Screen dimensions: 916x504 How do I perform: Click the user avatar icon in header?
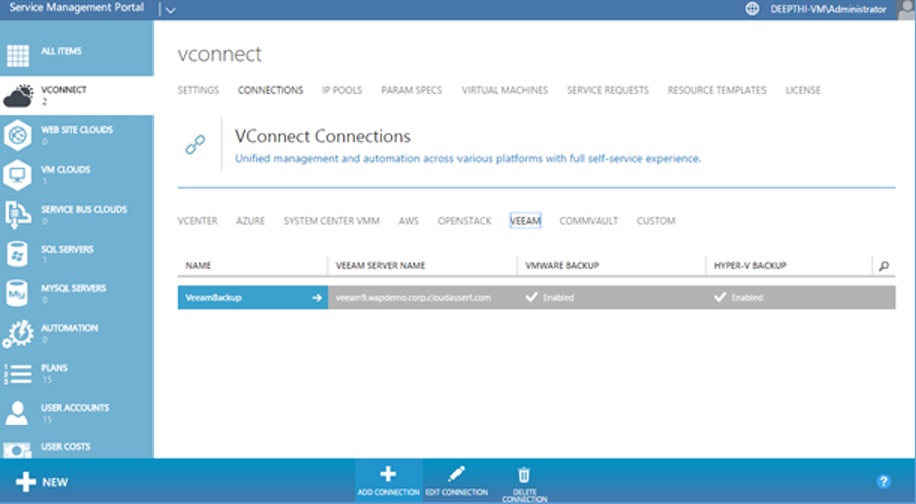click(x=907, y=9)
